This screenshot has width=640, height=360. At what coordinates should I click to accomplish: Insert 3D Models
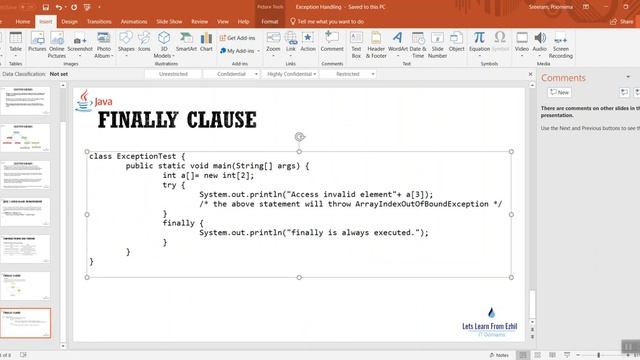pyautogui.click(x=164, y=45)
